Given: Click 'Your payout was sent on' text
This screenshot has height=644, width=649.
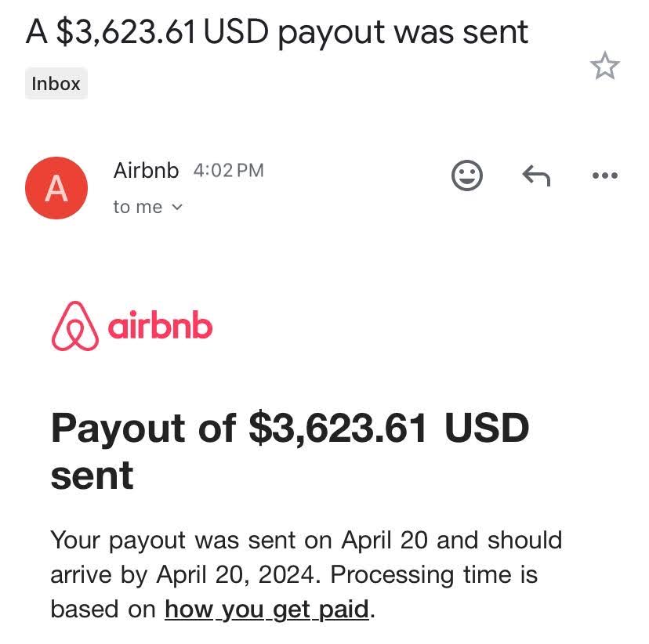Looking at the screenshot, I should click(x=191, y=541).
